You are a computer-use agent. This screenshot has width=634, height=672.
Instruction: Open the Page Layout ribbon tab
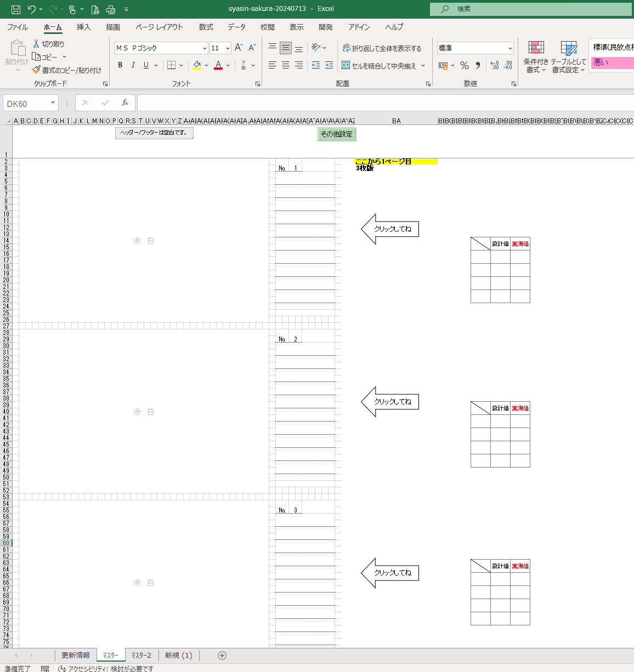[159, 27]
